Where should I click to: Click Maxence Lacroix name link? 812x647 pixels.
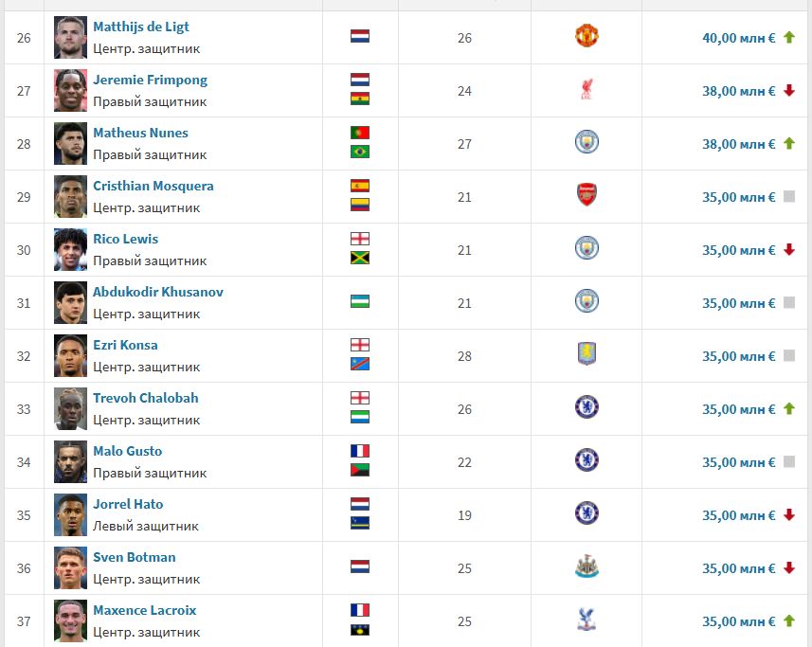[144, 610]
